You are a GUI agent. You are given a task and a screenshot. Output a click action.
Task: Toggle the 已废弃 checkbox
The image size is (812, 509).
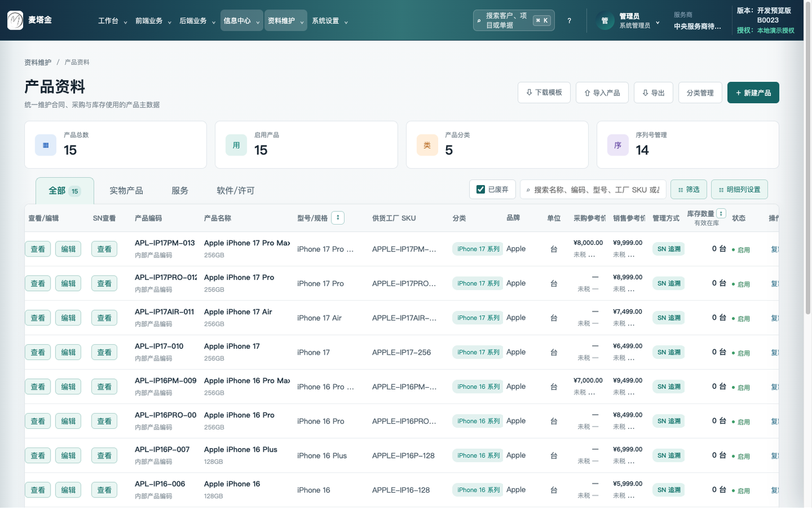click(x=481, y=189)
